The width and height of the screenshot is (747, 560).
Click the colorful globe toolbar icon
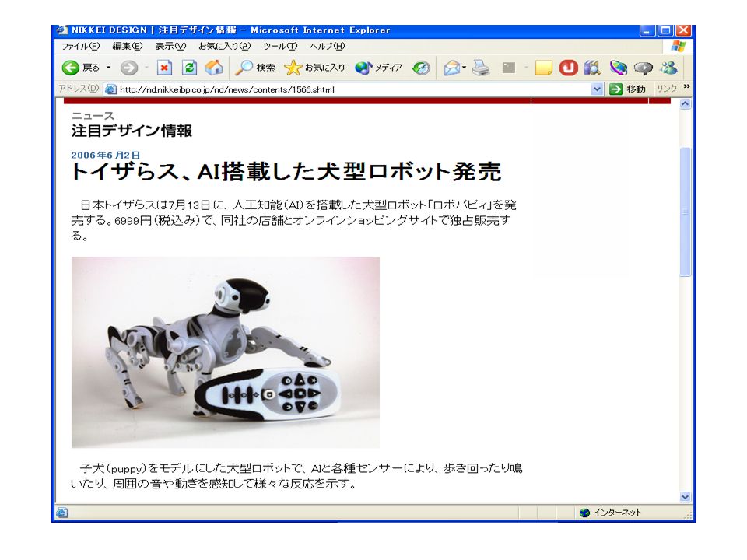click(619, 68)
